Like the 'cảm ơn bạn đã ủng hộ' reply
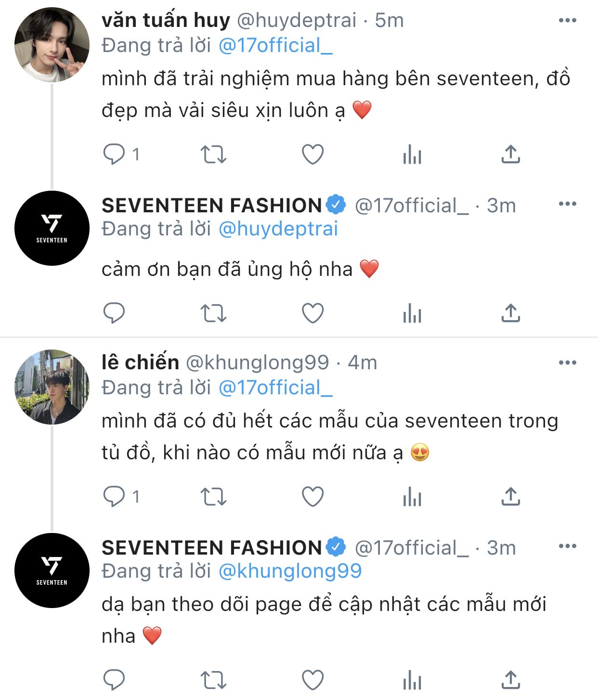The width and height of the screenshot is (598, 700). tap(312, 313)
